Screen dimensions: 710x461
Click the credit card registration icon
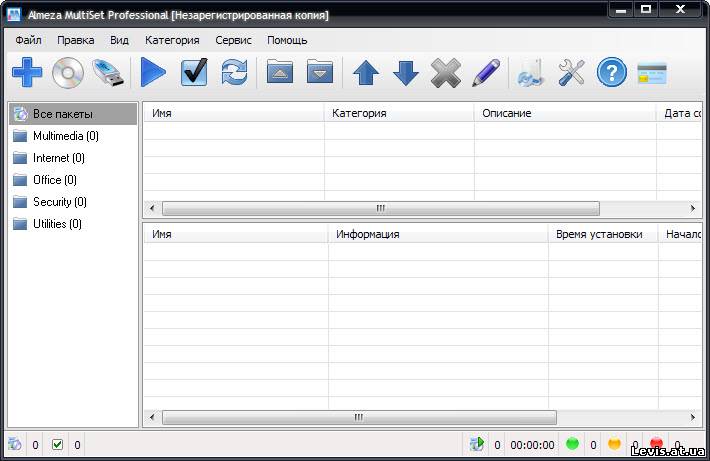point(652,73)
